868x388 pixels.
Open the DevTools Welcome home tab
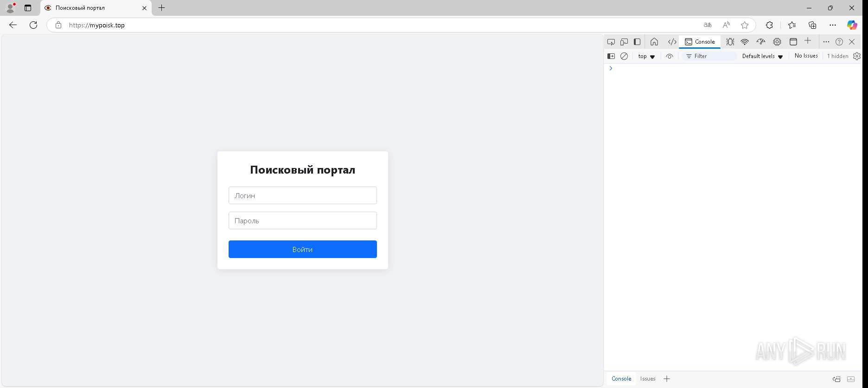click(654, 42)
